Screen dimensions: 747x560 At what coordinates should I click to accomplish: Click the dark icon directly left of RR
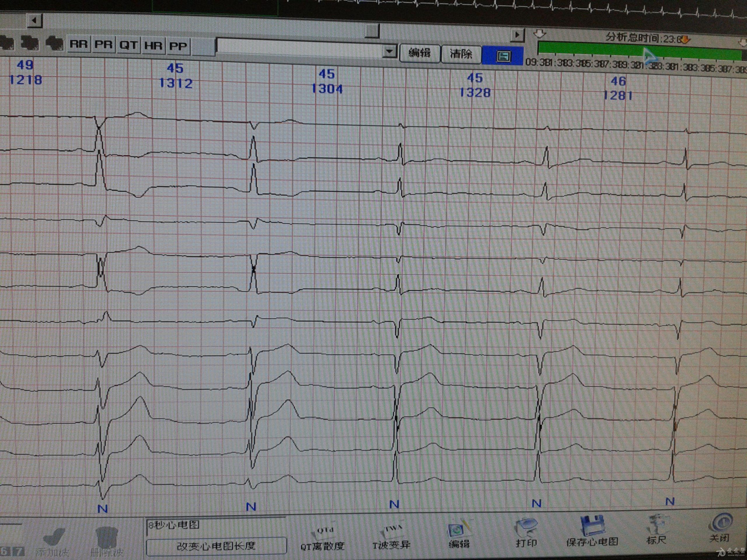click(x=55, y=43)
